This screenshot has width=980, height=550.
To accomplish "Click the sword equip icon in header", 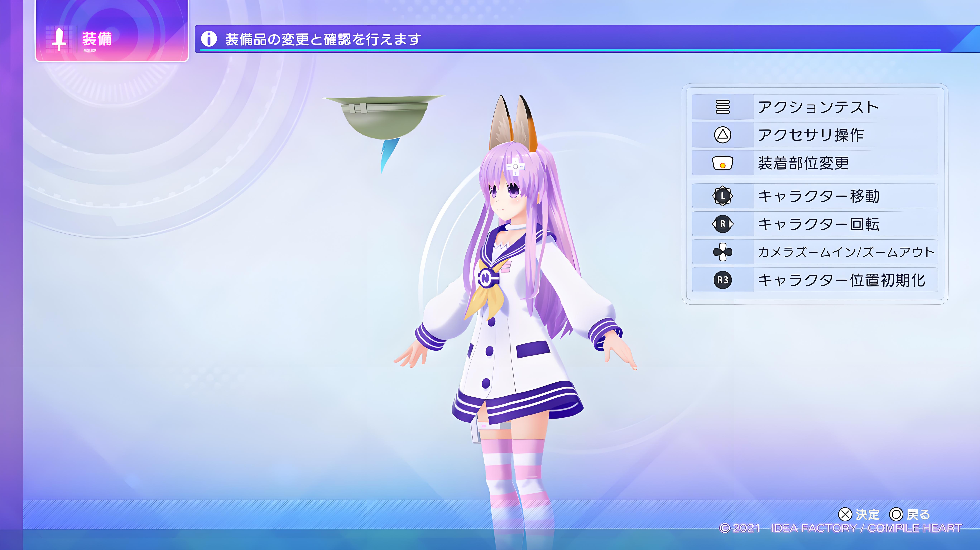I will [x=59, y=39].
